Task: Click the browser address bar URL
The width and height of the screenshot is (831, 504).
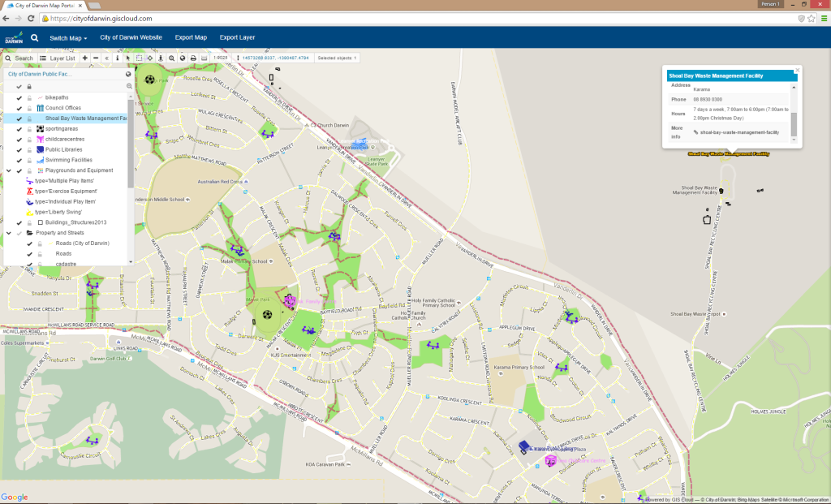Action: coord(101,19)
